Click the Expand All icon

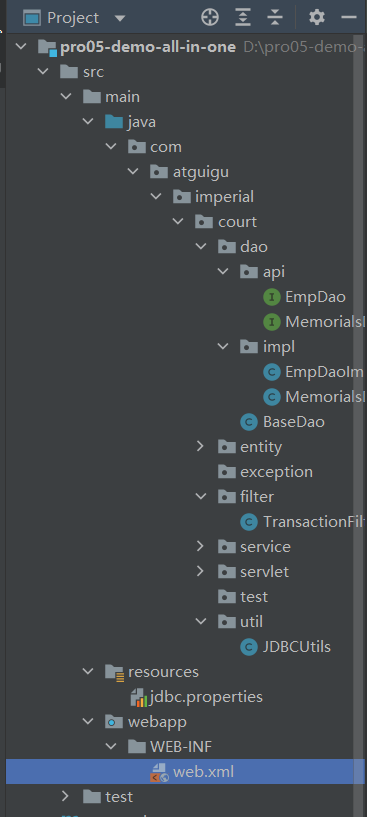coord(242,18)
